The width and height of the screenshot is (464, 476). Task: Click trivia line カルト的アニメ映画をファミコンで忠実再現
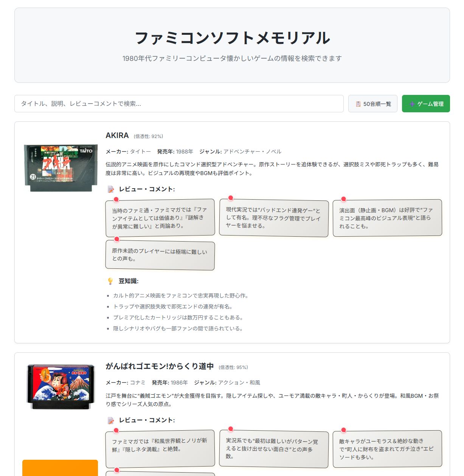[x=180, y=296]
